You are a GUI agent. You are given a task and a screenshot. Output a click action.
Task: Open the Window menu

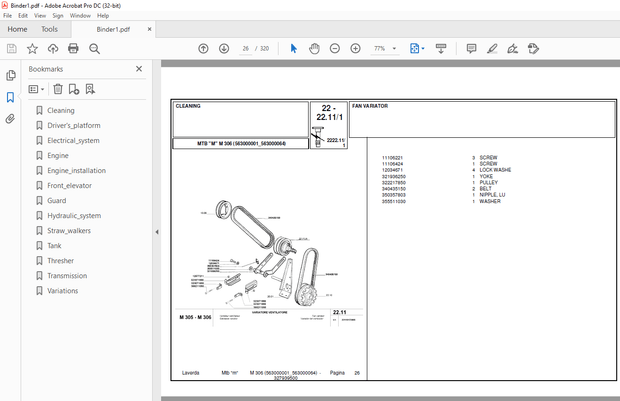80,16
